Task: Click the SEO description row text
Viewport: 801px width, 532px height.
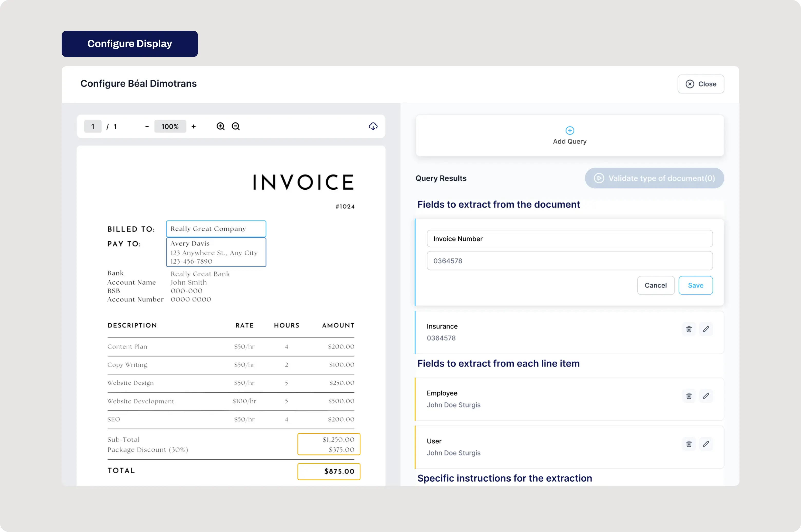Action: click(x=114, y=419)
